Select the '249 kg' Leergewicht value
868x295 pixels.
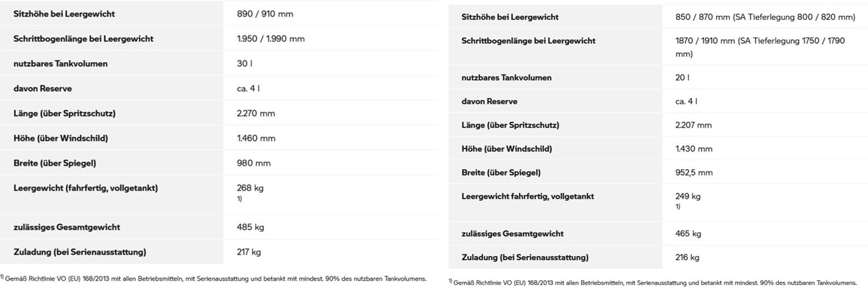coord(688,196)
